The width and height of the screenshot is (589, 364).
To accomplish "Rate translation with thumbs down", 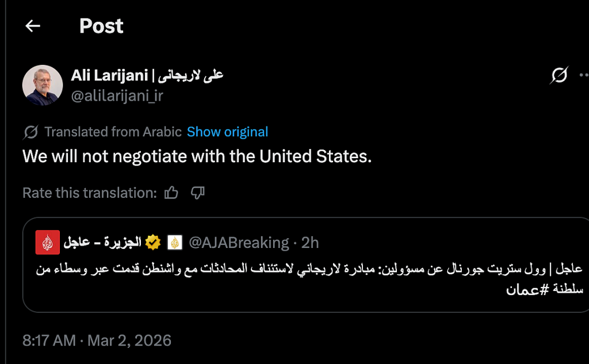I will pos(197,193).
